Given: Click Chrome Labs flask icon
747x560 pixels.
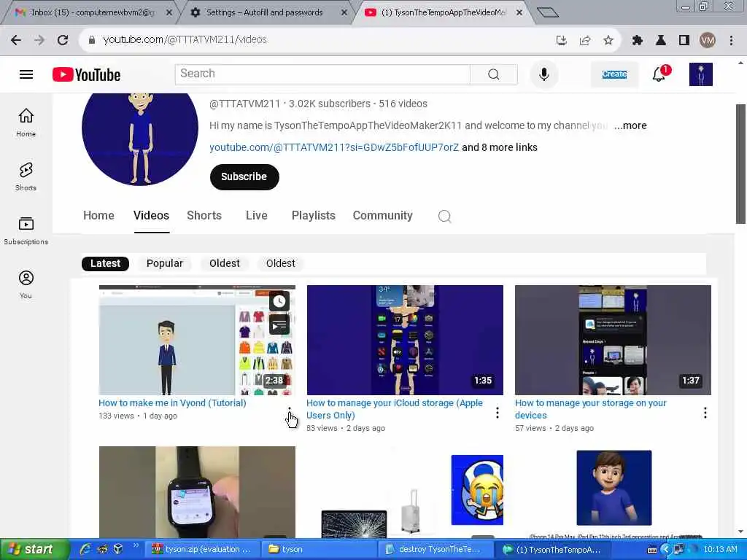Looking at the screenshot, I should (x=661, y=41).
